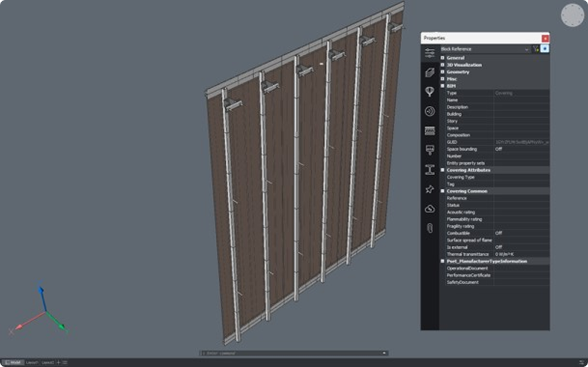Viewport: 588px width, 367px height.
Task: Expand the 3D Visualization section
Action: click(x=443, y=65)
